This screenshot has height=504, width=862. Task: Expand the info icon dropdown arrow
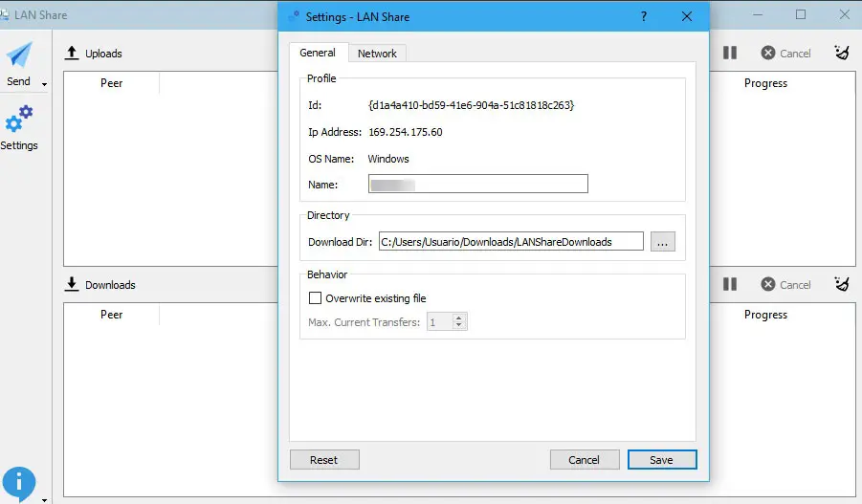(45, 500)
